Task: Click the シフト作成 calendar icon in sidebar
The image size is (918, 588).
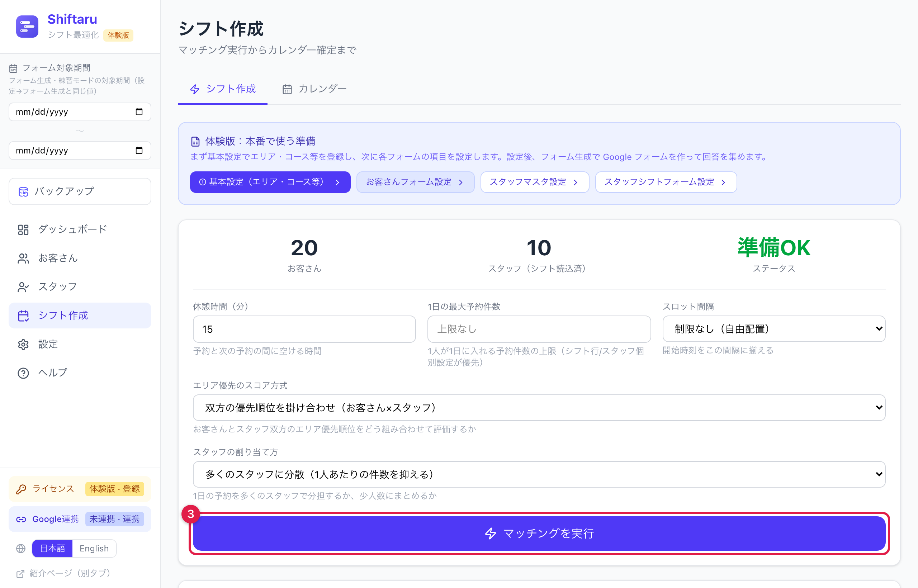Action: 23,316
